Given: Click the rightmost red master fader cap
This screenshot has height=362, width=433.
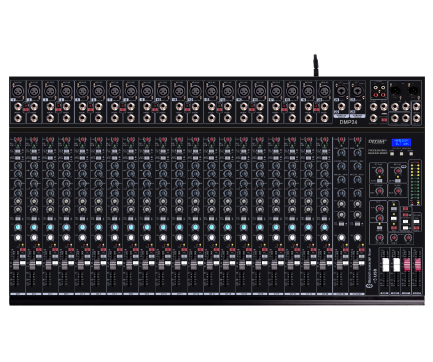Looking at the screenshot, I should 418,265.
